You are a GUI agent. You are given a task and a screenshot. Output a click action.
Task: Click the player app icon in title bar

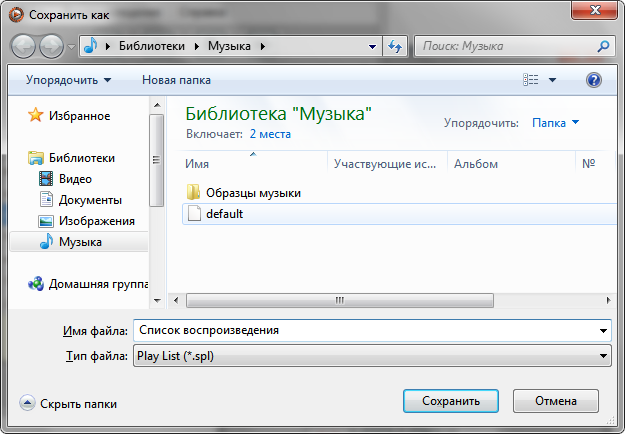coord(16,15)
